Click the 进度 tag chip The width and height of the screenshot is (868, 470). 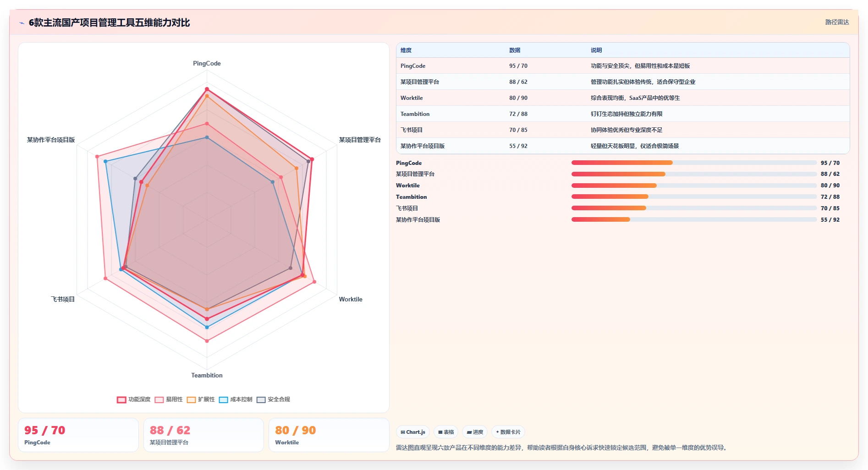coord(475,432)
